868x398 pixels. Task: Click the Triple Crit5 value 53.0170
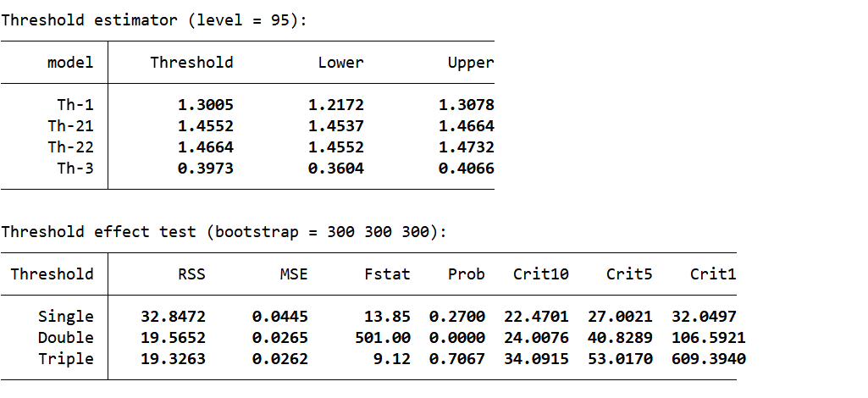coord(620,359)
